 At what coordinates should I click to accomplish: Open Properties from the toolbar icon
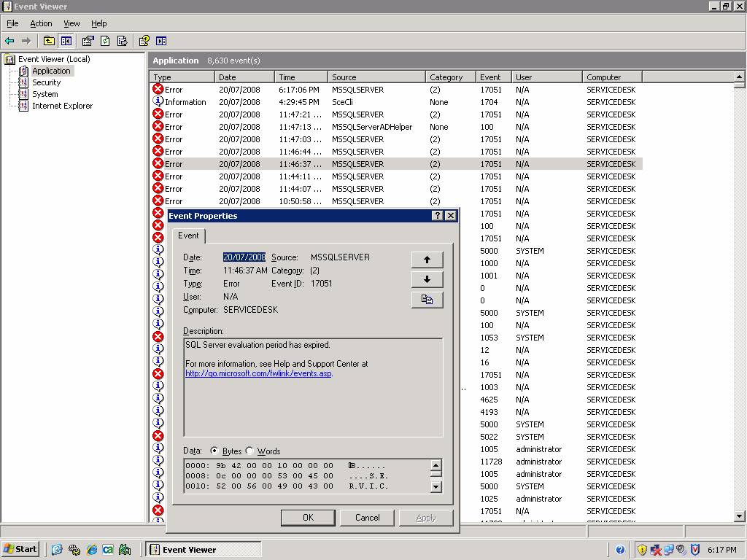coord(88,41)
